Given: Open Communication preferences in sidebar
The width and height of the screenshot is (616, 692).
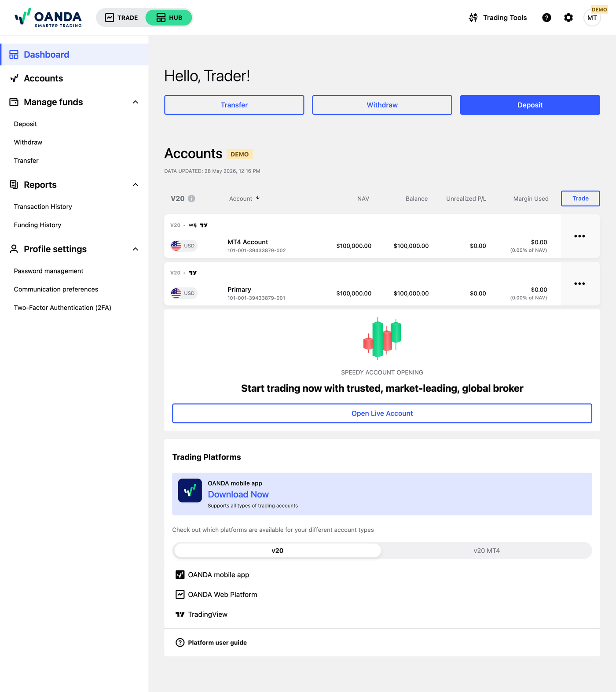Looking at the screenshot, I should tap(56, 289).
